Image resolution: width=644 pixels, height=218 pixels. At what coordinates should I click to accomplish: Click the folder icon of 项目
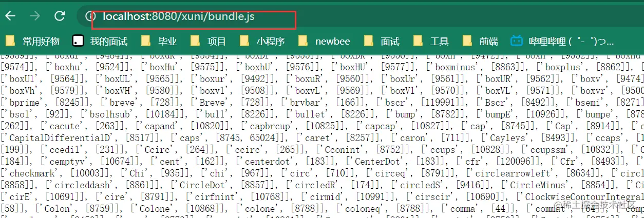pyautogui.click(x=195, y=41)
